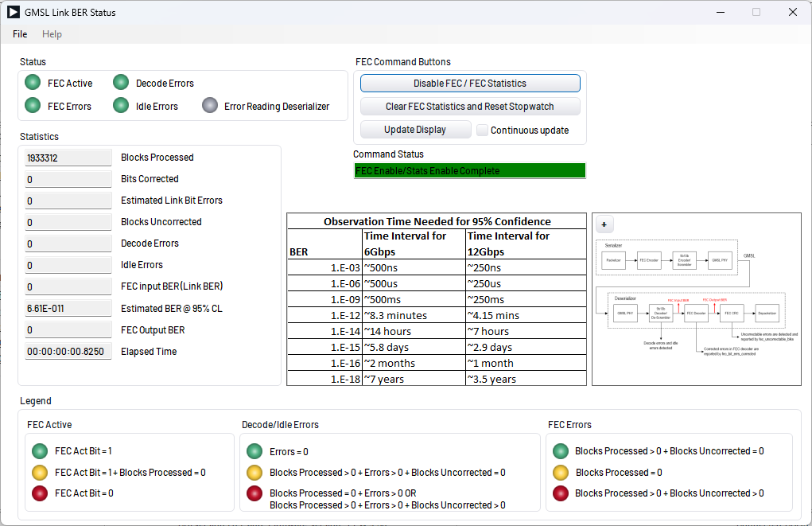Click the '~1 month' table cell
Viewport: 812px width, 526px height.
tap(526, 364)
